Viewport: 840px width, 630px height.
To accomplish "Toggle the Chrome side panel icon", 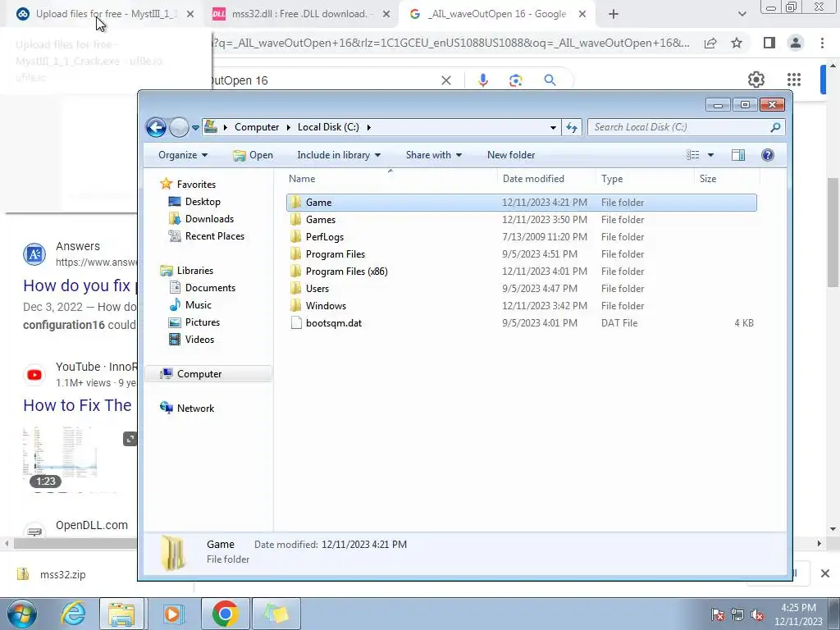I will pyautogui.click(x=769, y=43).
